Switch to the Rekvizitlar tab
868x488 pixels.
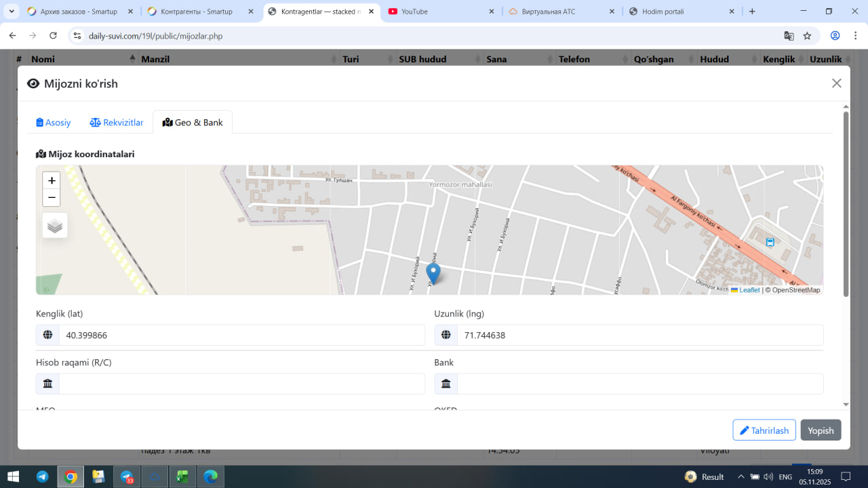pyautogui.click(x=117, y=123)
